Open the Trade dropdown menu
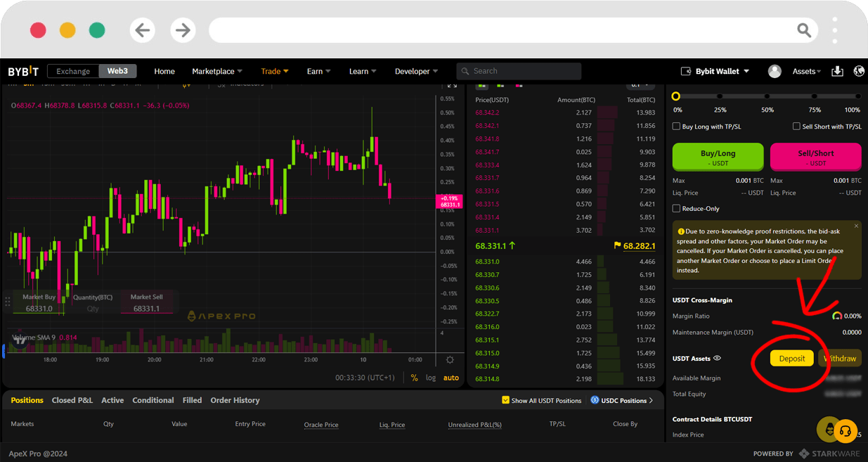This screenshot has width=868, height=462. coord(275,71)
